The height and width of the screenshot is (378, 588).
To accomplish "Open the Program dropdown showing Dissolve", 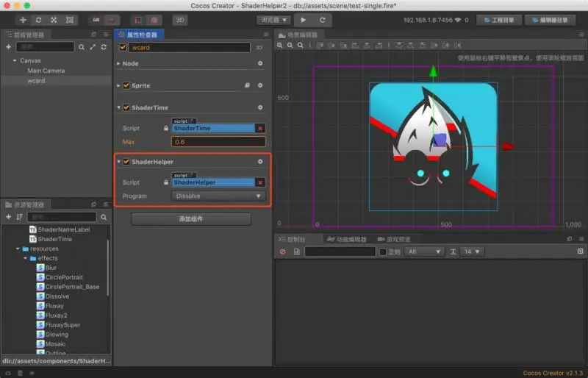I will [218, 196].
